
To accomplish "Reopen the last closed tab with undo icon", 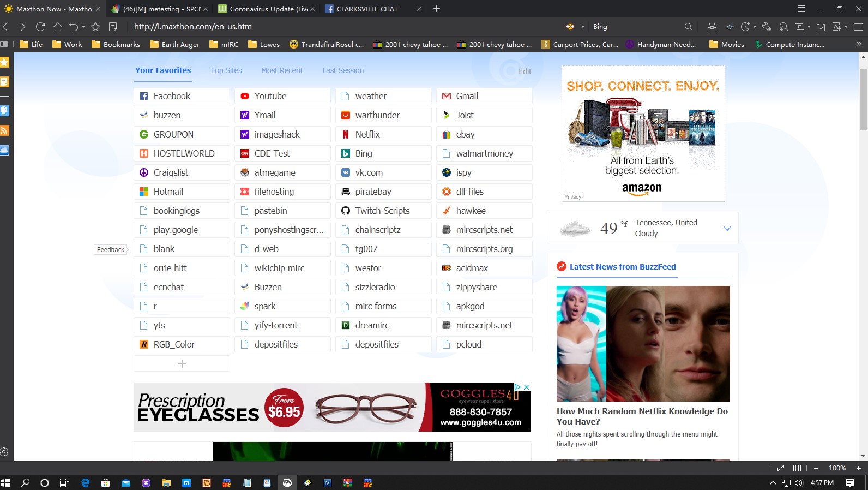I will (x=73, y=27).
